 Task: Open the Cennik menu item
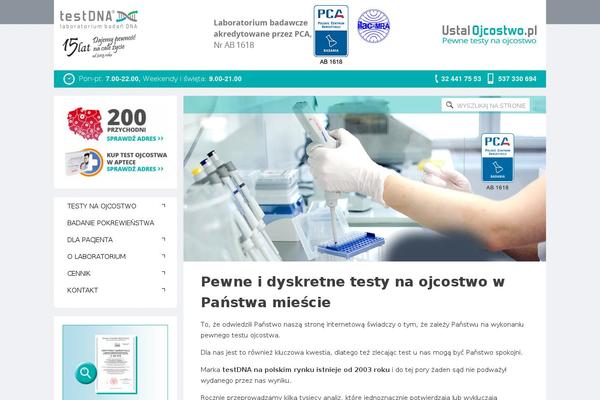(x=79, y=273)
